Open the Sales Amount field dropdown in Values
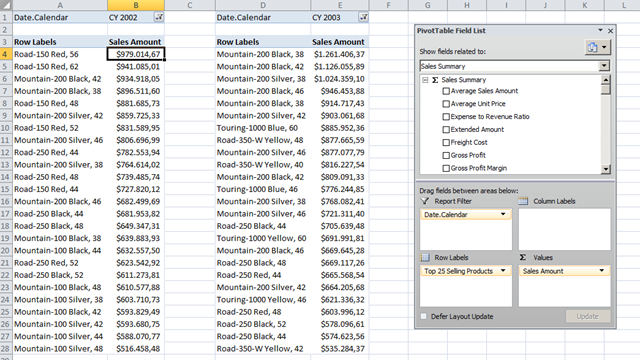This screenshot has width=640, height=360. point(602,271)
